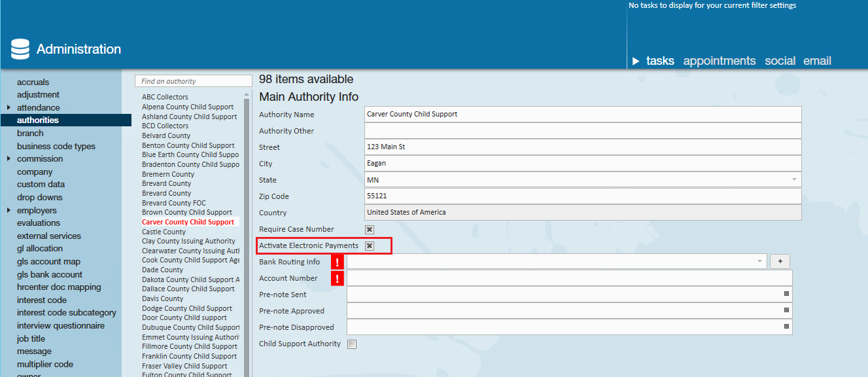Click the tasks play arrow icon
Screen dimensions: 868x377
(636, 62)
